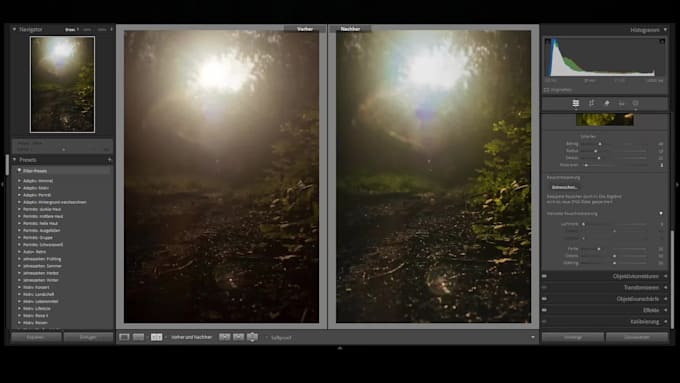Click the sharpening detail preview thumbnail
Viewport: 680px width, 383px height.
point(605,119)
